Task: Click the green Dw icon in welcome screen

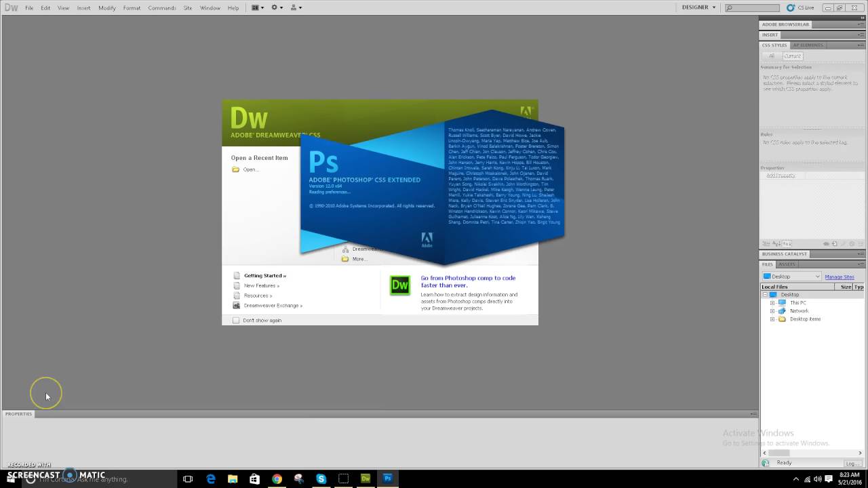Action: coord(400,285)
